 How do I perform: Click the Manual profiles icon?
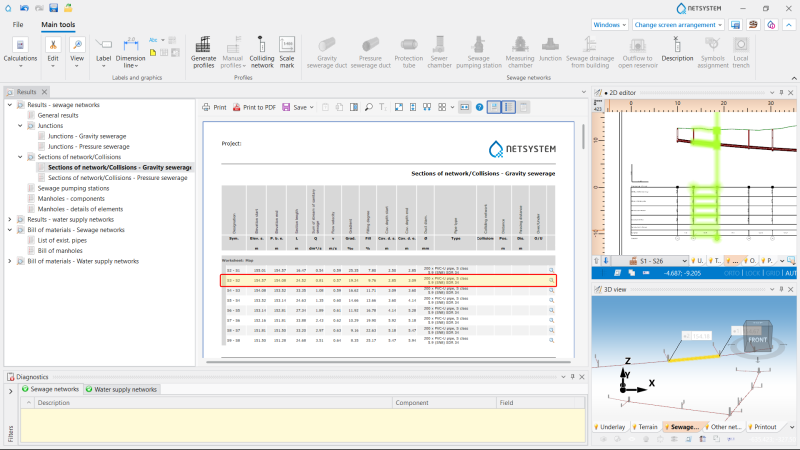pyautogui.click(x=233, y=45)
